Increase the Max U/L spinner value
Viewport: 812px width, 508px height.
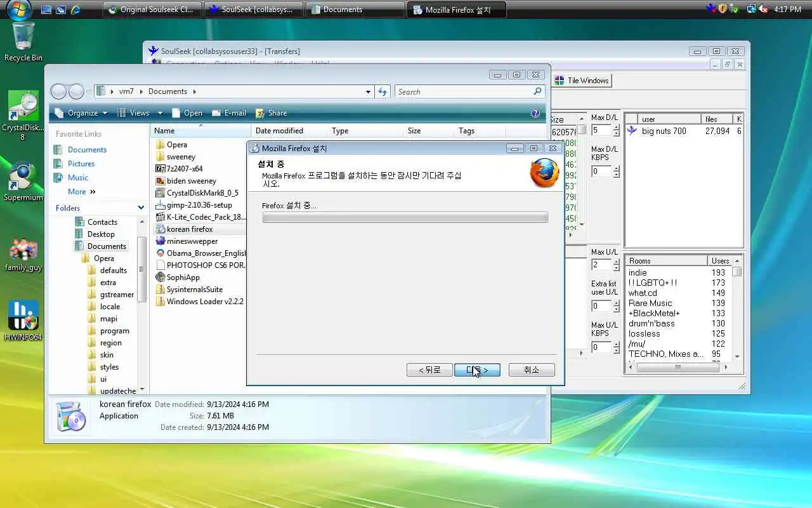pos(616,262)
